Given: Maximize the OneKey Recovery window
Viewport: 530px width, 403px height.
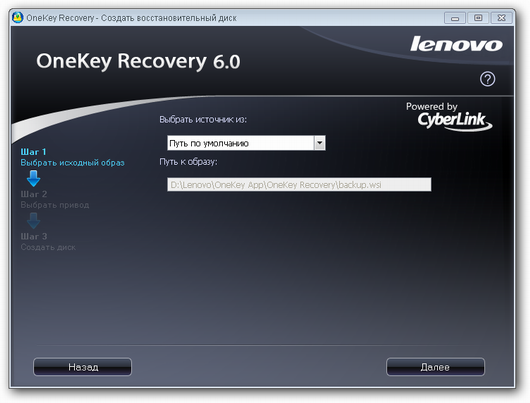Looking at the screenshot, I should pos(478,18).
